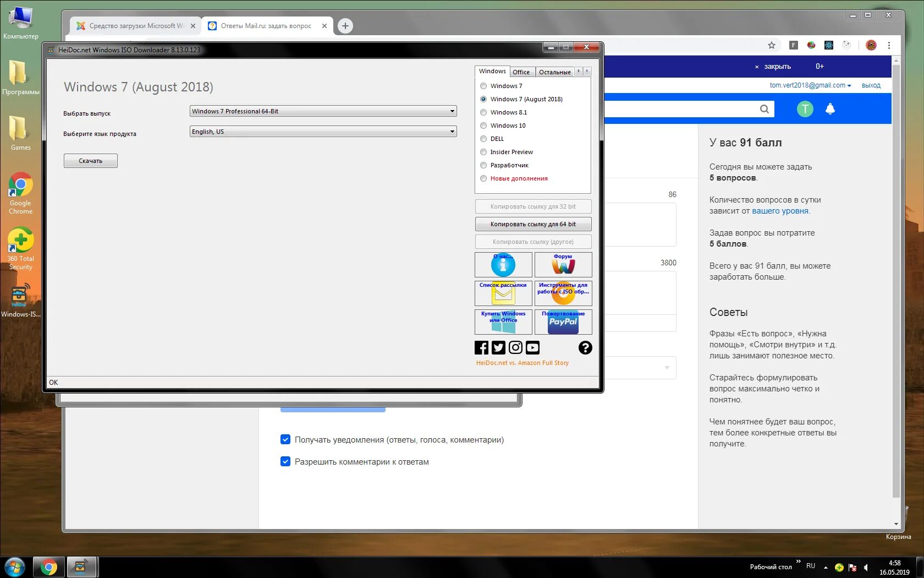Open HeiDoc Instagram page icon
This screenshot has width=924, height=578.
click(515, 347)
